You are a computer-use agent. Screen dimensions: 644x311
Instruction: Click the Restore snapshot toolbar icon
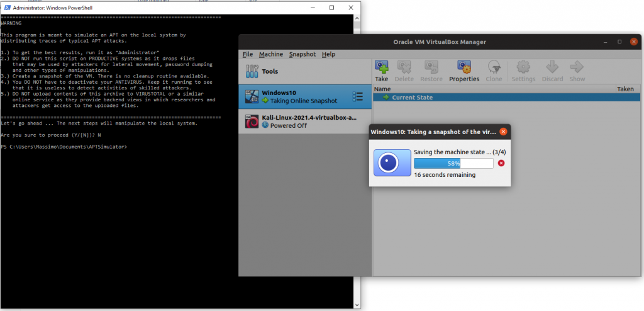point(431,71)
